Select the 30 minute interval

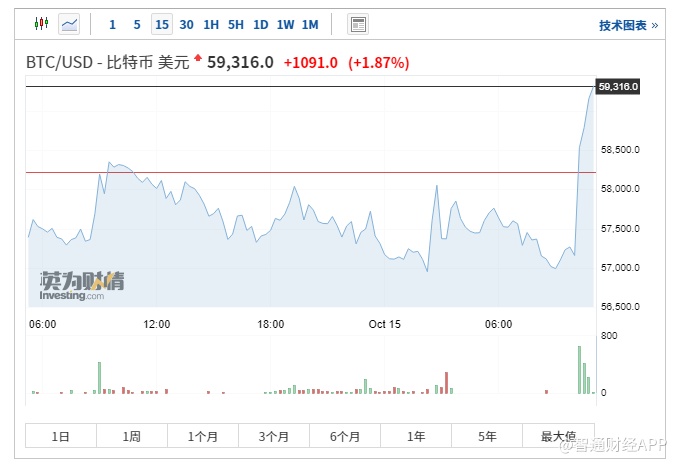pos(186,24)
